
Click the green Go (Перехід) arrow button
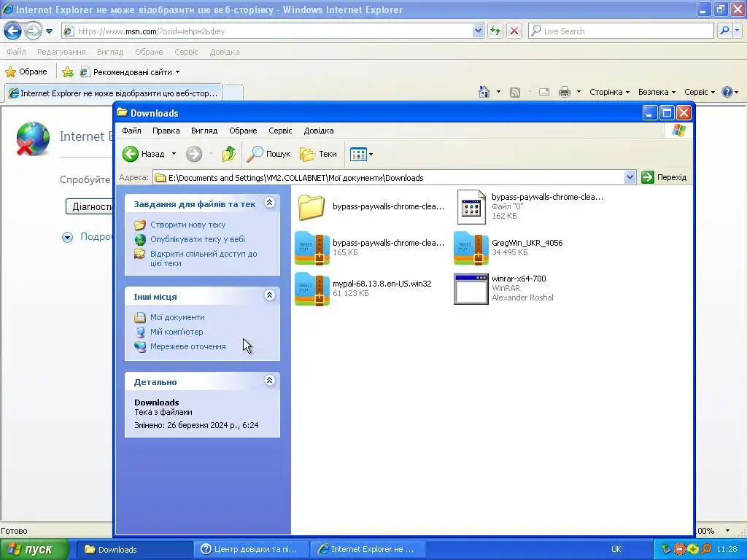[648, 177]
